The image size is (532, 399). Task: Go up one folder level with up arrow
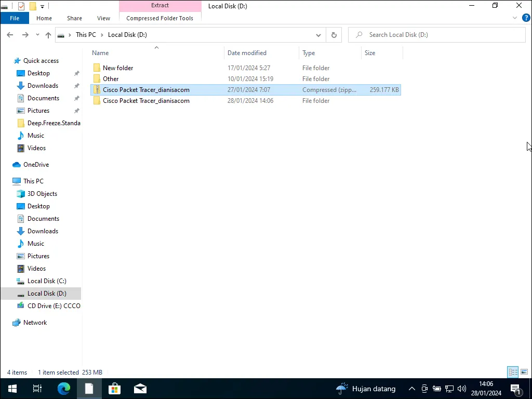(48, 35)
